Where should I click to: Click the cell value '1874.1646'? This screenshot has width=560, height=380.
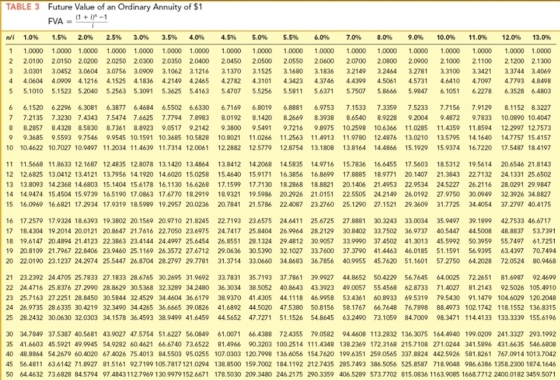coord(541,364)
